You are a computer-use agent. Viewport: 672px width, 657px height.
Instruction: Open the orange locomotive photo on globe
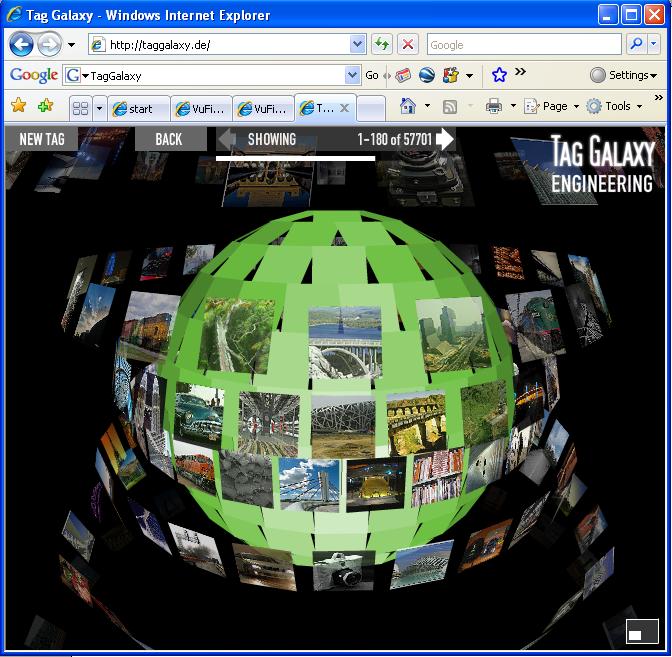[x=195, y=471]
